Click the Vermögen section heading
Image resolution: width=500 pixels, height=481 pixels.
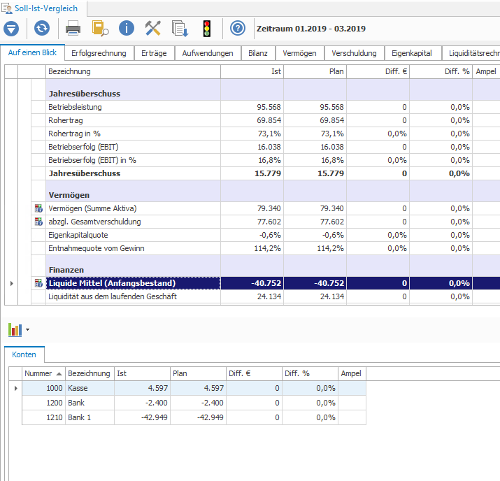coord(69,195)
